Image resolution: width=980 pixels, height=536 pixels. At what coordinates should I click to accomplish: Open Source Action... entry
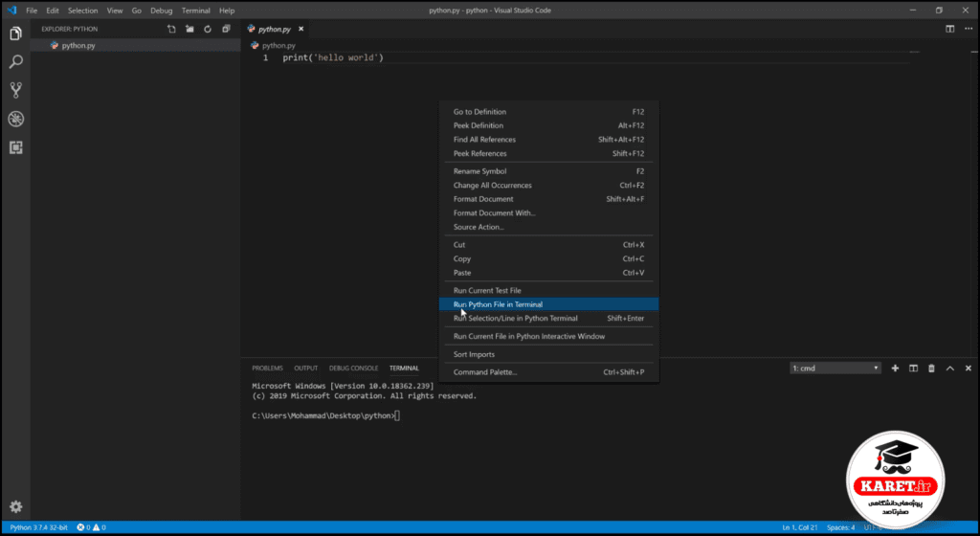548,227
